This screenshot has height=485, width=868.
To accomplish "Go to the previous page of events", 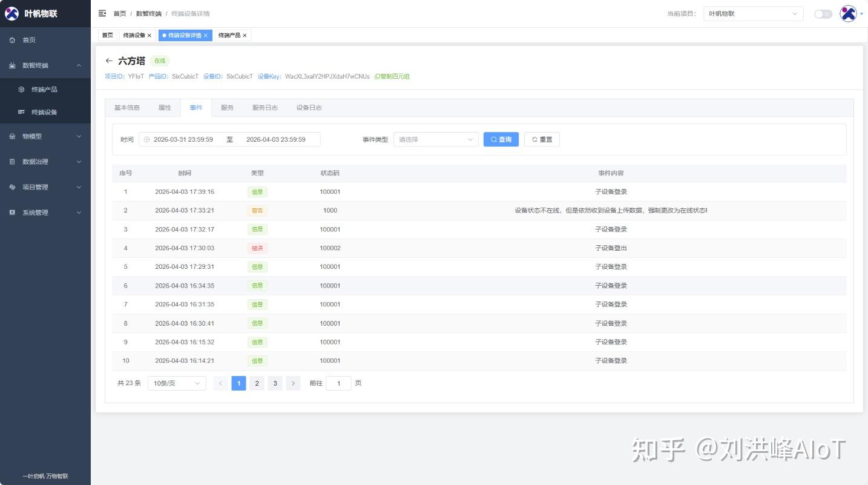I will point(220,383).
